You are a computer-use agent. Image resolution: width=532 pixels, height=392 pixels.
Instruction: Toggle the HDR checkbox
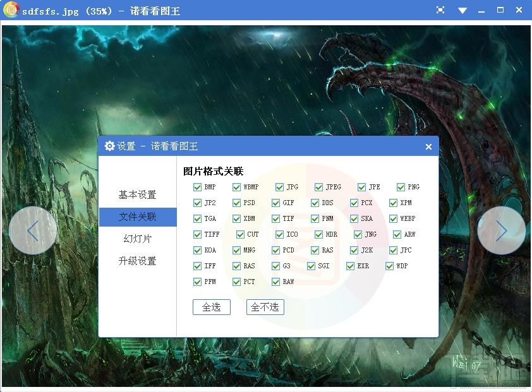[318, 234]
